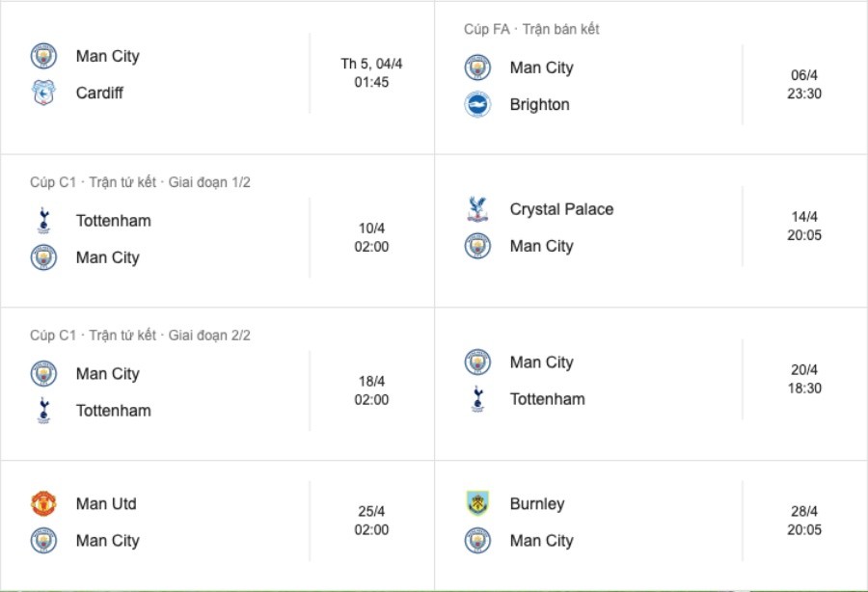Select the 06/4 23:30 kickoff time
This screenshot has height=592, width=868.
click(x=805, y=85)
